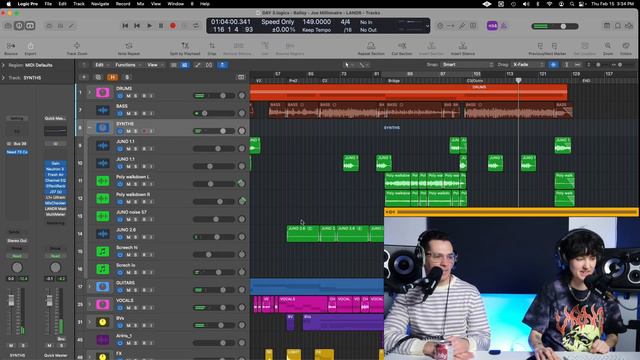Screen dimensions: 640x360
Task: Toggle the global Solo S button
Action: point(127,77)
